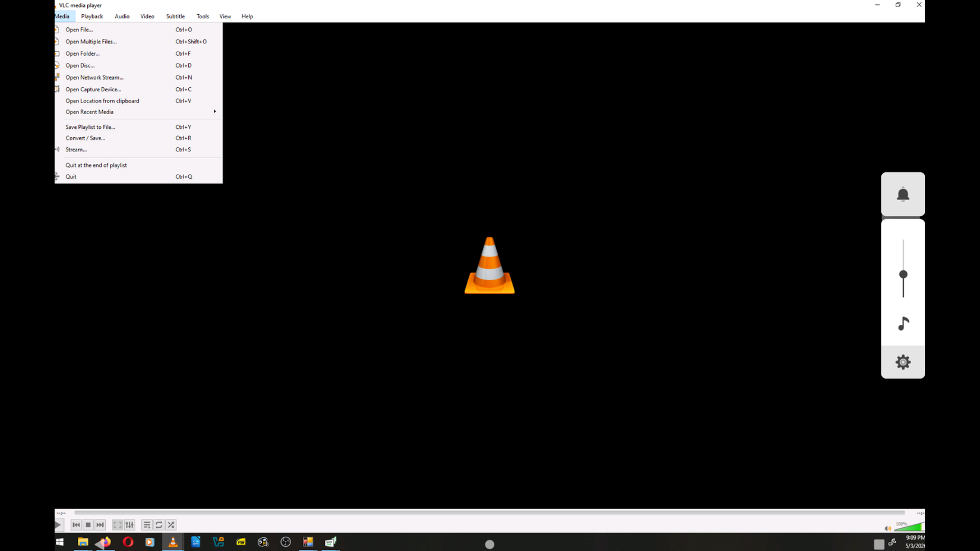The image size is (980, 551).
Task: Open the yellow PUR app in taskbar
Action: tap(241, 542)
